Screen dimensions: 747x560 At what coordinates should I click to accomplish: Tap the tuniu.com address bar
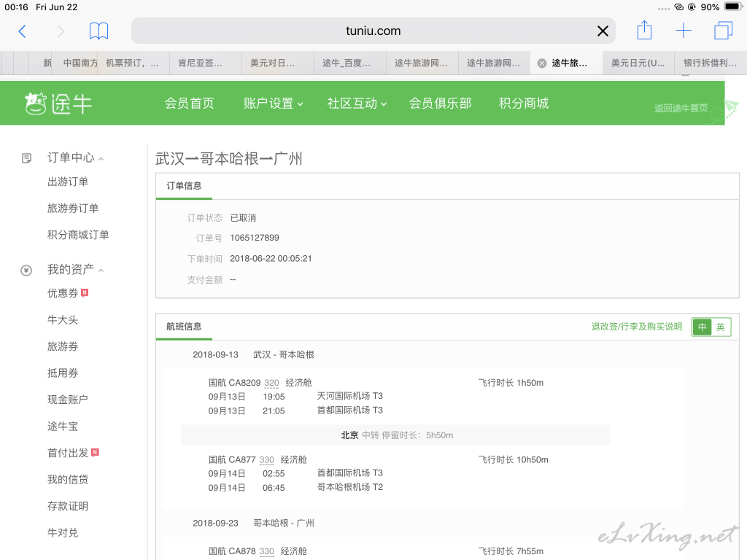click(373, 31)
